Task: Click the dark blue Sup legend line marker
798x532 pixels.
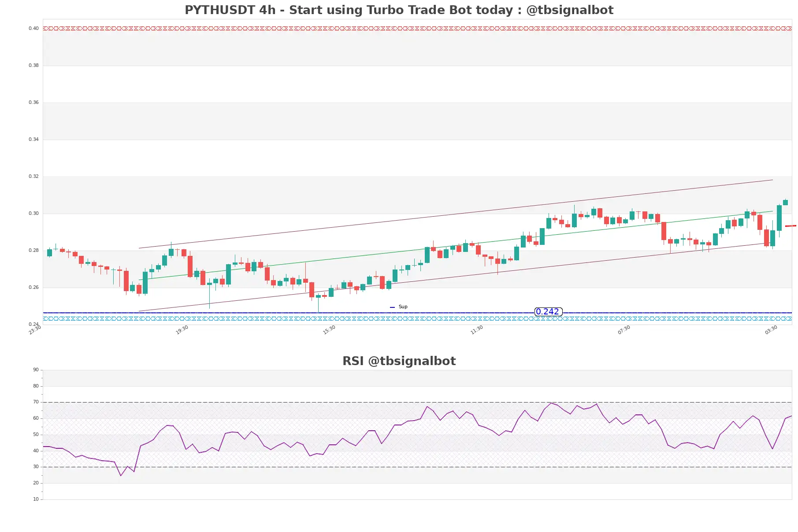Action: click(x=392, y=307)
